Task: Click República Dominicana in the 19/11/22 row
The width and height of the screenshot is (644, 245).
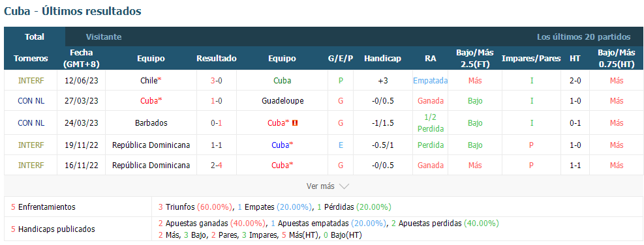Action: click(151, 145)
